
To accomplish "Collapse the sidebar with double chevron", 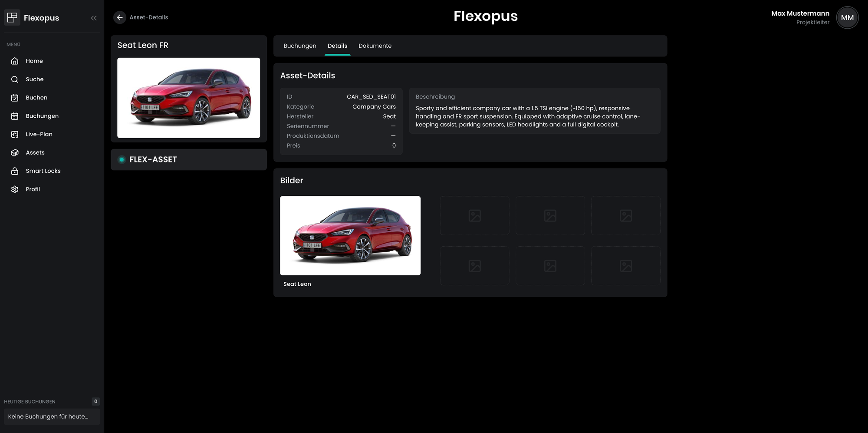I will tap(94, 18).
